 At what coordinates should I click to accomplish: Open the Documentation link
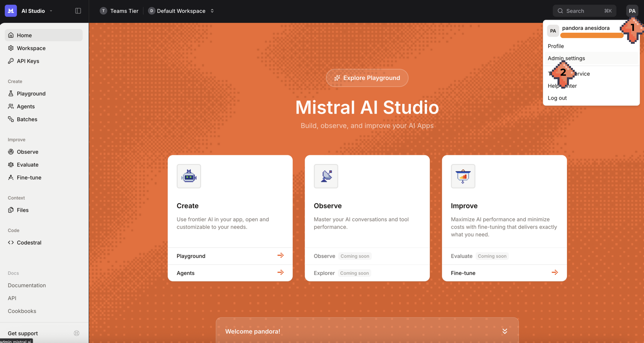point(27,285)
